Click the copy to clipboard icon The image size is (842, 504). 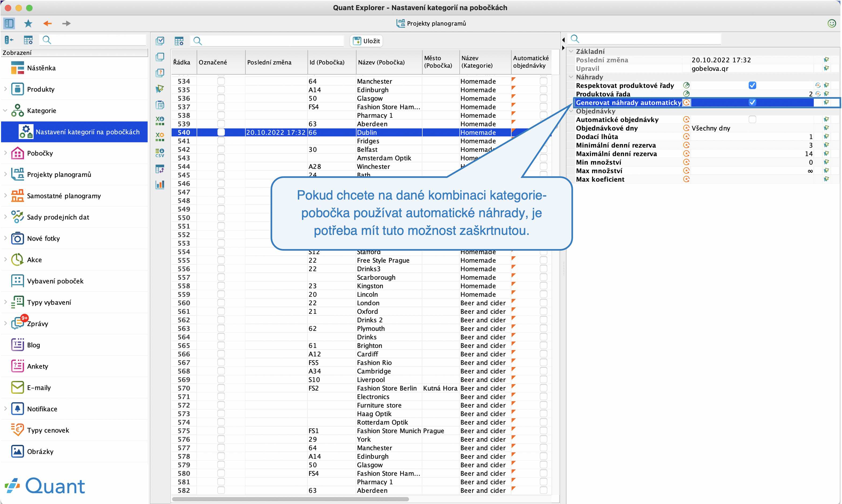(x=160, y=105)
